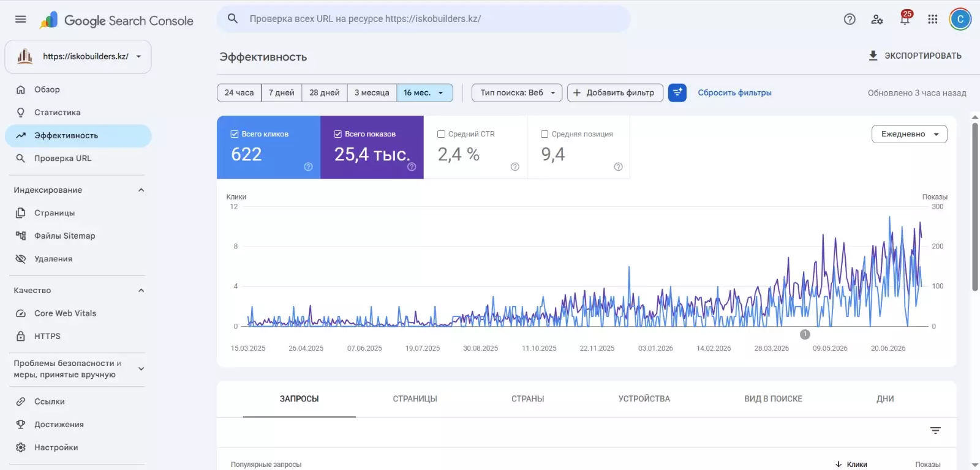980x470 pixels.
Task: Open the 16 мес. date range dropdown
Action: 425,93
